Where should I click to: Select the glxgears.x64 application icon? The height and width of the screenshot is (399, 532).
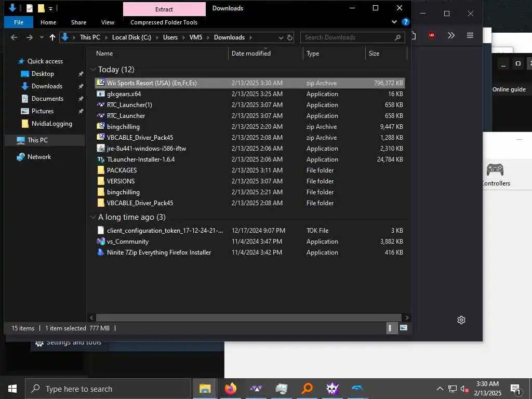pyautogui.click(x=101, y=94)
